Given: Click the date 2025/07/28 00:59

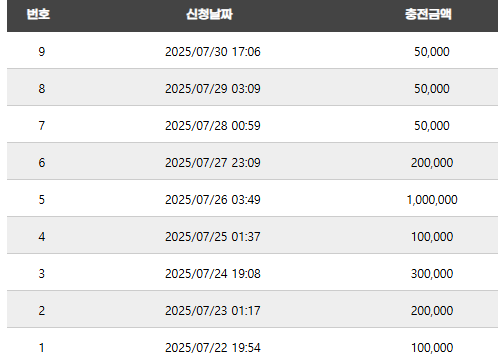Looking at the screenshot, I should click(213, 126).
